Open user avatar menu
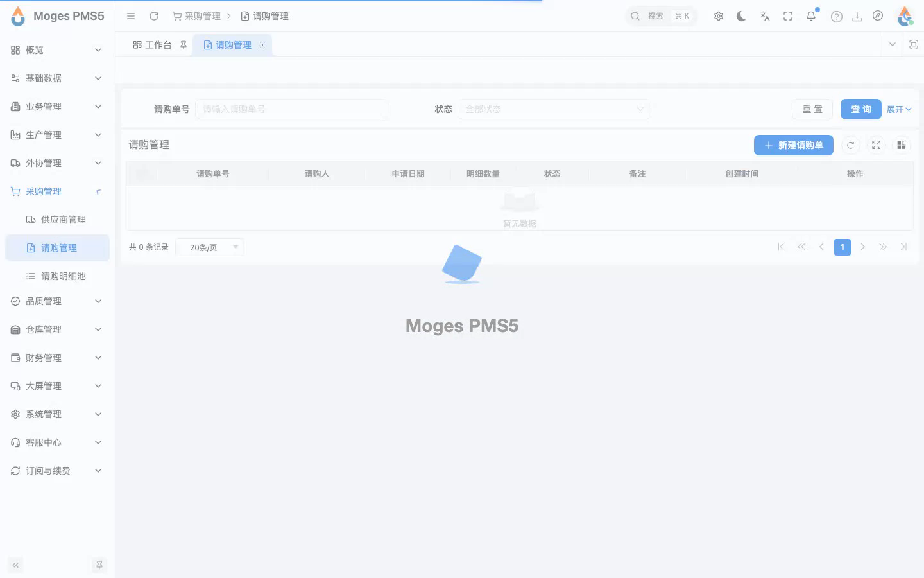Image resolution: width=924 pixels, height=578 pixels. 905,16
